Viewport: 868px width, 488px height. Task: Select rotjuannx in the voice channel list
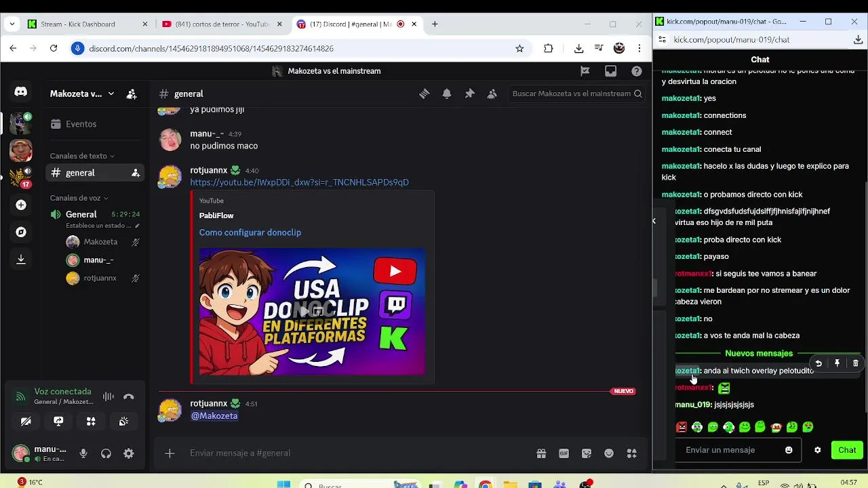pos(102,278)
